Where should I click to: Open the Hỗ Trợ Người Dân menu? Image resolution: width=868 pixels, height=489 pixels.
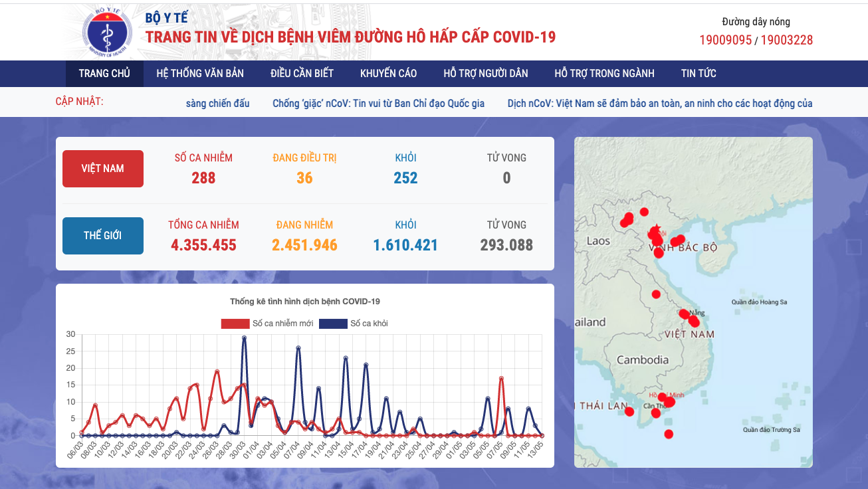tap(485, 73)
